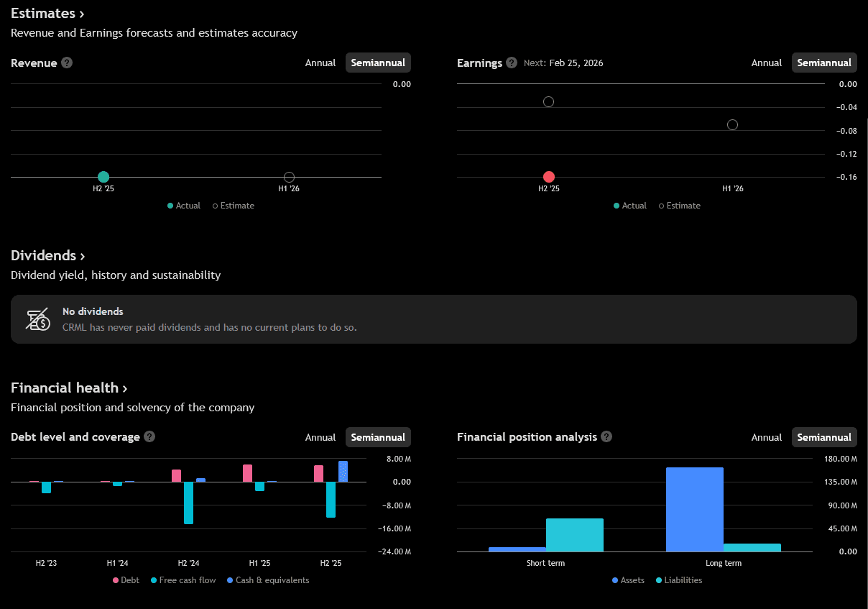The image size is (868, 609).
Task: Open Financial position analysis help icon
Action: pyautogui.click(x=606, y=436)
